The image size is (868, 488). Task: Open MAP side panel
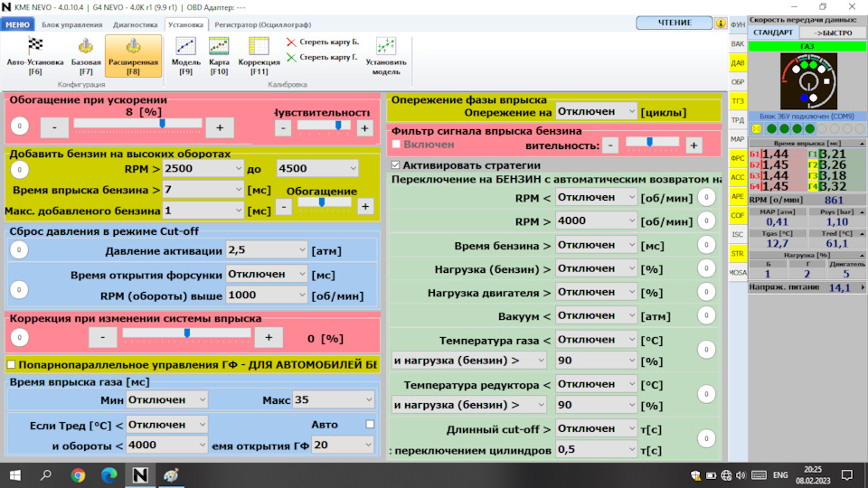(738, 139)
